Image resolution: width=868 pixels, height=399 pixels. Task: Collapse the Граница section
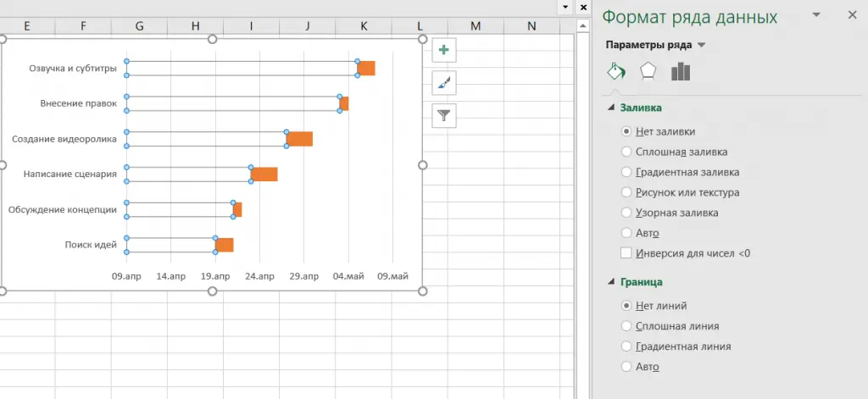pos(612,282)
